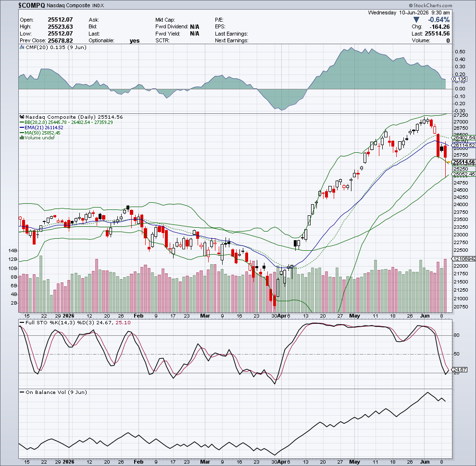Click the 12106942 volume axis tag
This screenshot has height=466, width=476.
click(464, 258)
